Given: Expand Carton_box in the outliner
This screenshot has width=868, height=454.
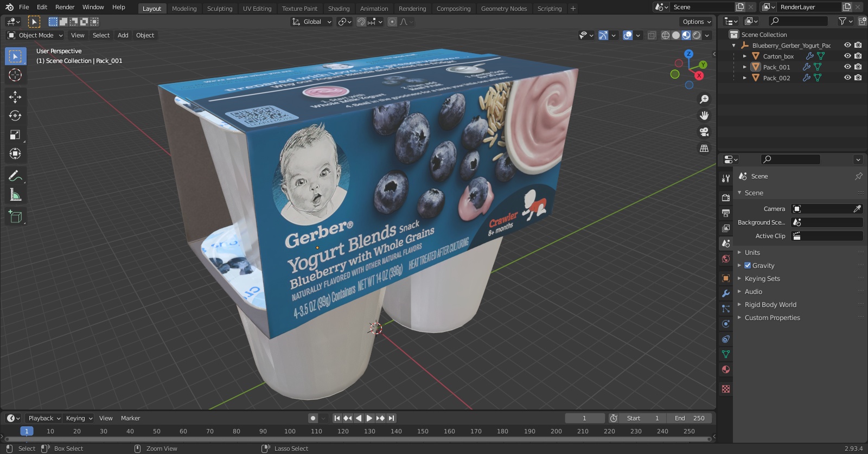Looking at the screenshot, I should tap(745, 56).
